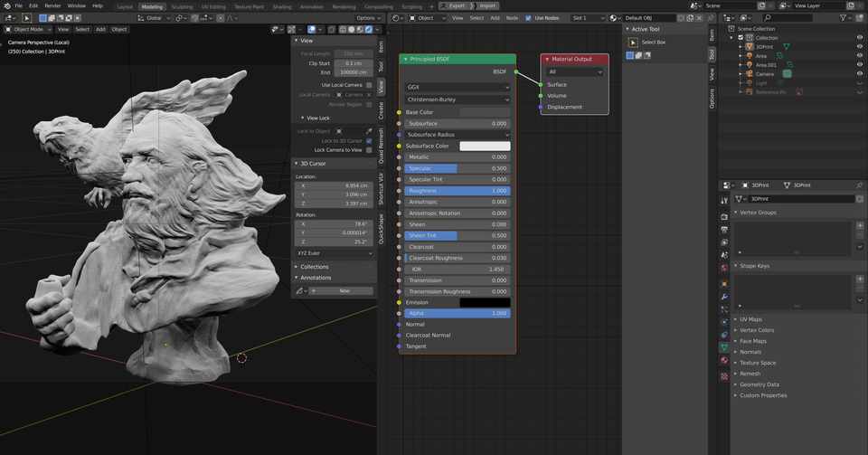Select the Select Box tool icon in header
The image size is (868, 455).
[x=26, y=18]
